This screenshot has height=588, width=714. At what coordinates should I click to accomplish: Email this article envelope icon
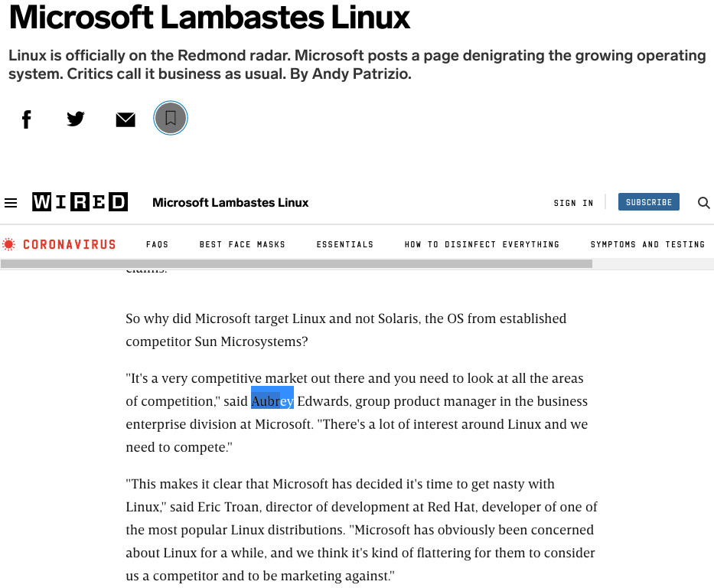coord(126,119)
